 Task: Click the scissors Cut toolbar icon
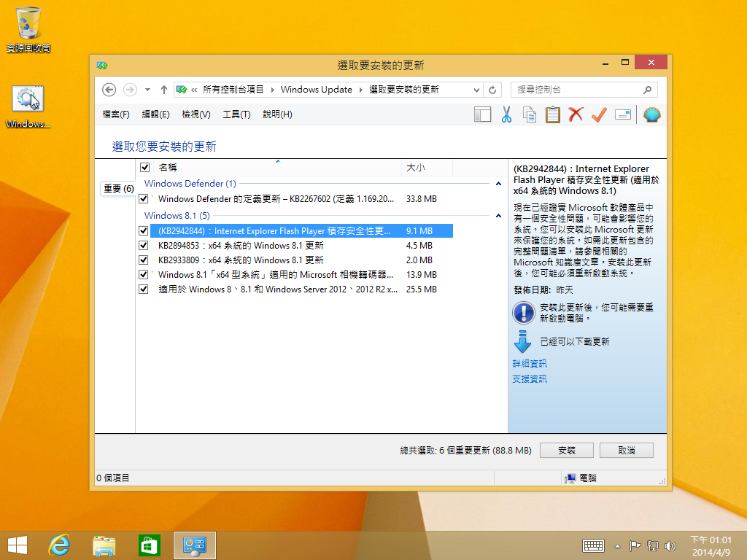pyautogui.click(x=506, y=114)
